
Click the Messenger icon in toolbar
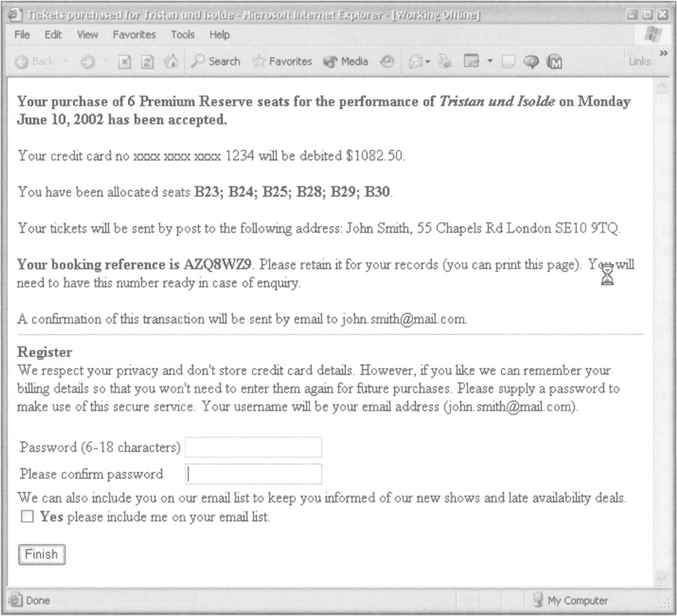pos(531,62)
